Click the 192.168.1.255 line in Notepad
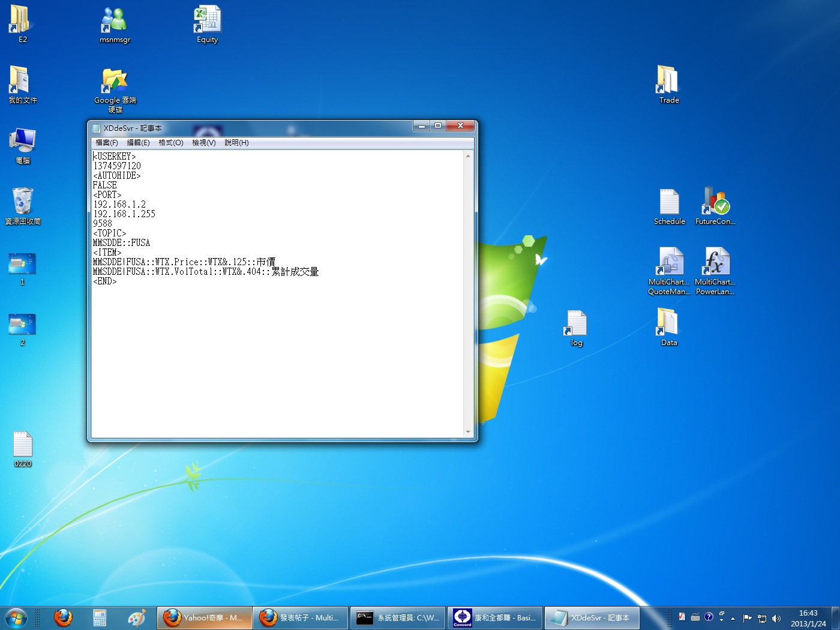840x630 pixels. coord(124,214)
